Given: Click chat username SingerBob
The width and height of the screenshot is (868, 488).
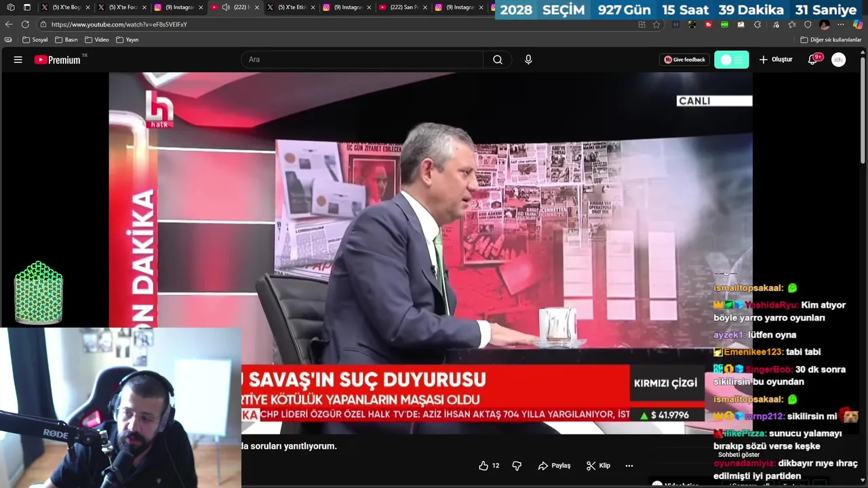Looking at the screenshot, I should (x=768, y=369).
